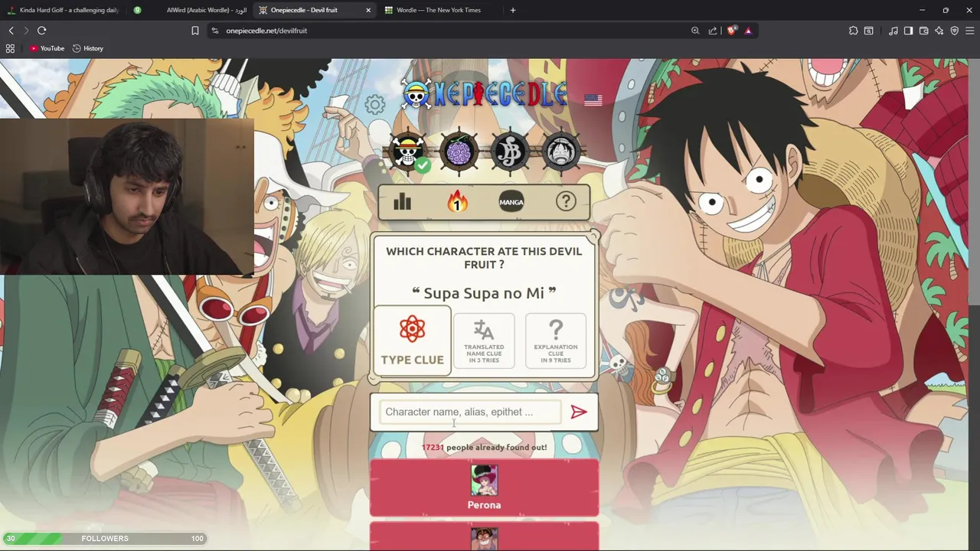The height and width of the screenshot is (551, 980).
Task: Reload the page
Action: click(x=41, y=31)
